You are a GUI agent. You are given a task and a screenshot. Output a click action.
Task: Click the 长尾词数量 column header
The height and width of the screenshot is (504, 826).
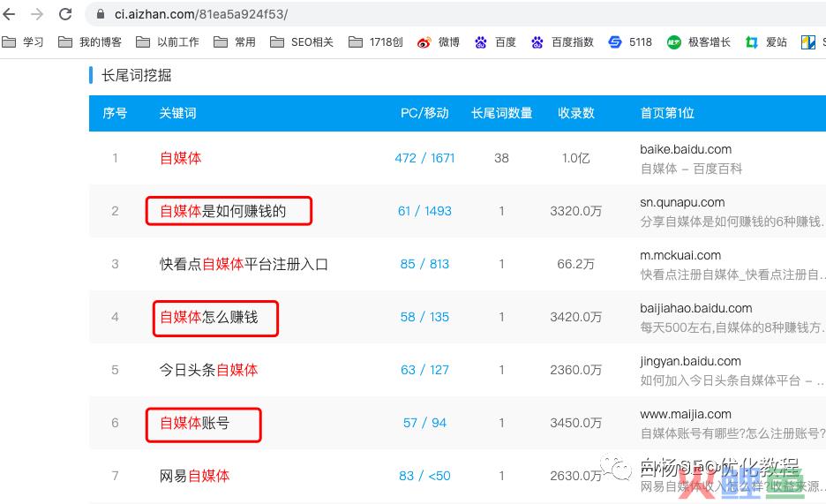point(501,113)
